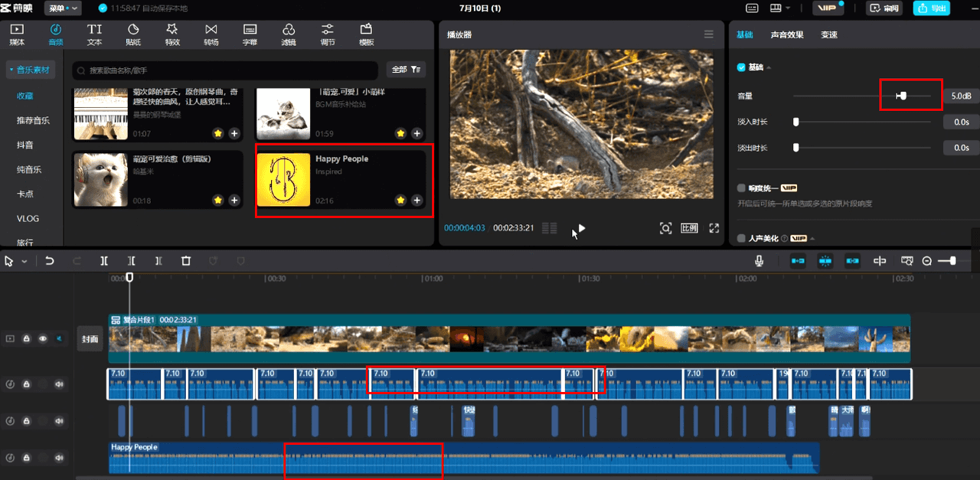Switch to the 变速 speed tab
Screen dimensions: 980x480
[x=829, y=34]
